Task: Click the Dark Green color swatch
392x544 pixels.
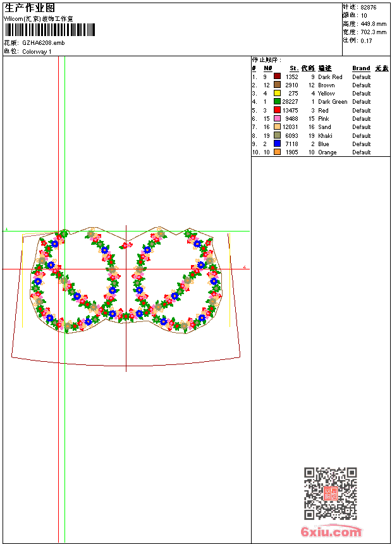Action: (x=277, y=101)
